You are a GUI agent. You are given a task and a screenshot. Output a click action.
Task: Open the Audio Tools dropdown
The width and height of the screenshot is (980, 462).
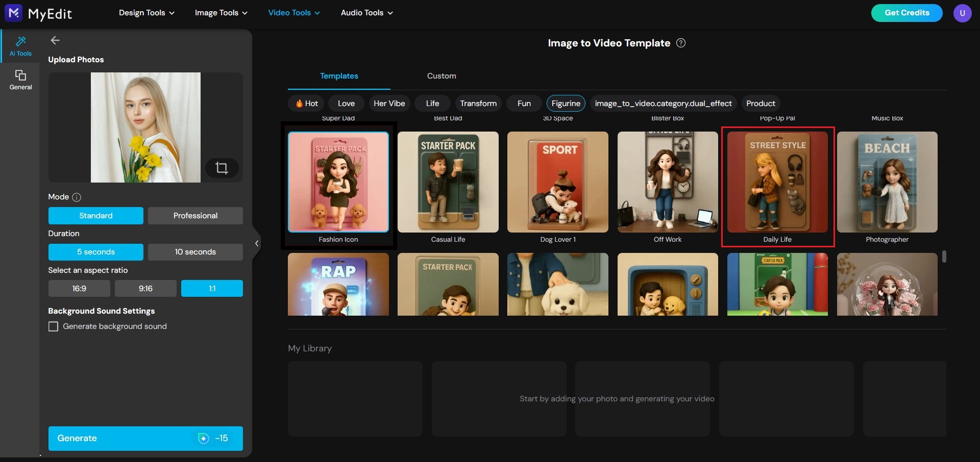coord(366,13)
